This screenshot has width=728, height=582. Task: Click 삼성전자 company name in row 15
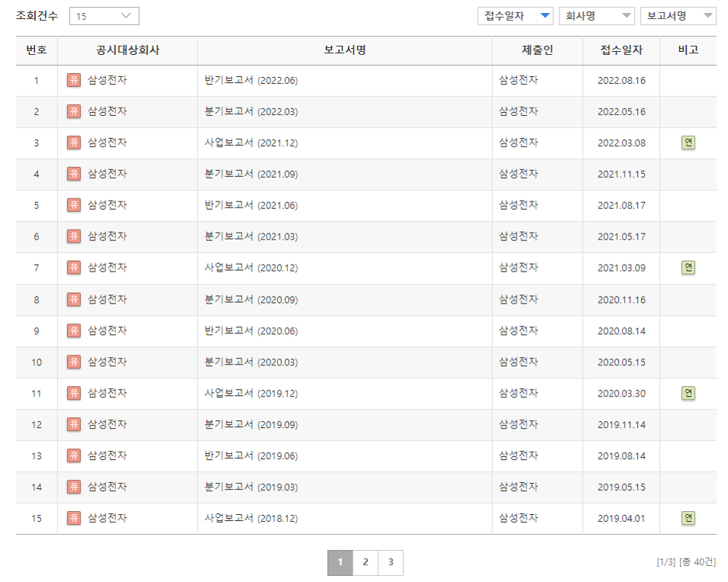pyautogui.click(x=108, y=517)
